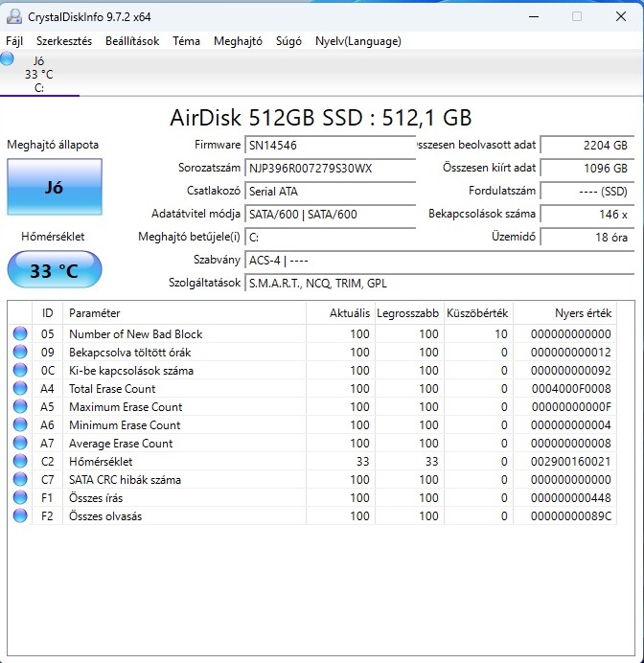Select the Maximum Erase Count parameter text
This screenshot has height=663, width=644.
[126, 407]
